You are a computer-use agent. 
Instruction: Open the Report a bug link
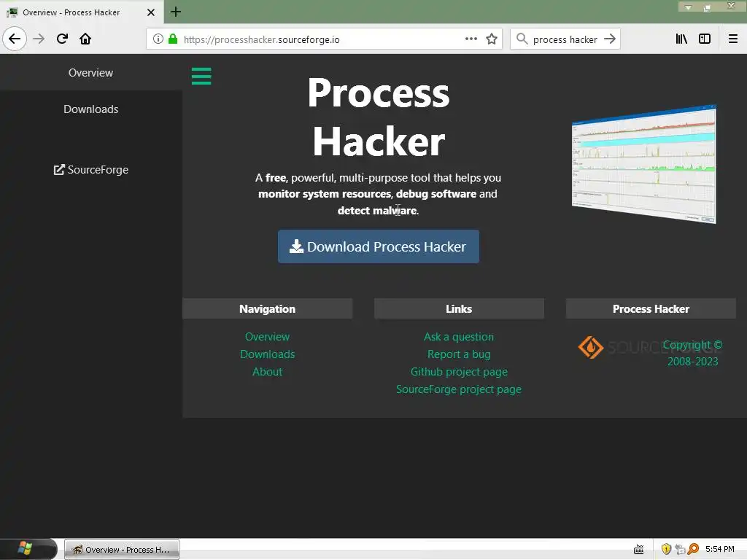459,354
